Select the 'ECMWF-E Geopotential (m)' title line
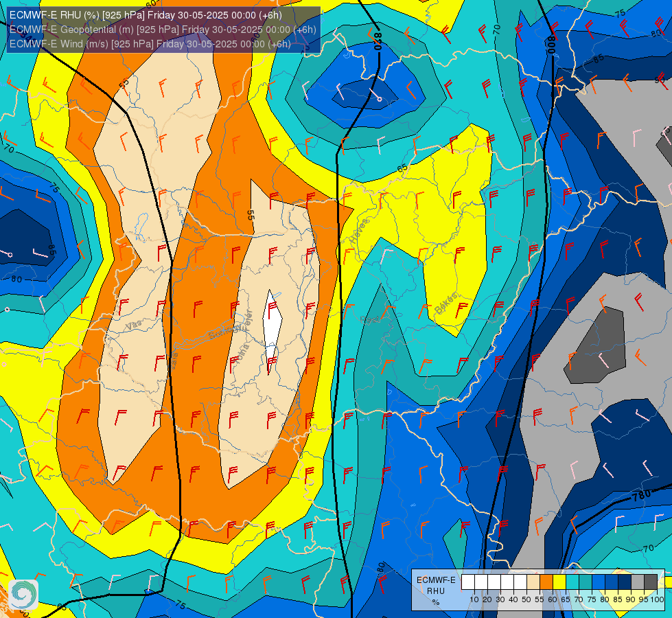 [x=163, y=30]
